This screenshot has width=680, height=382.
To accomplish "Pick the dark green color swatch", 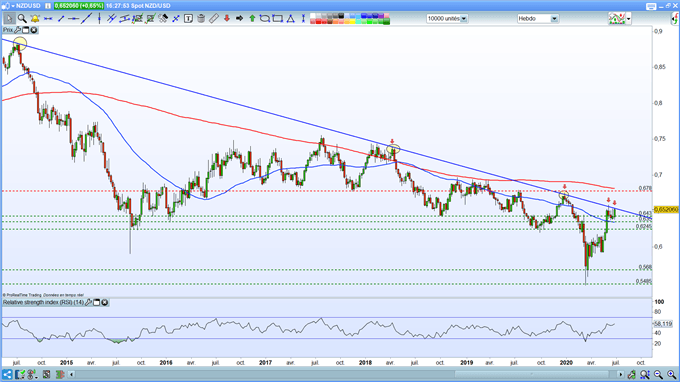I will (x=386, y=22).
